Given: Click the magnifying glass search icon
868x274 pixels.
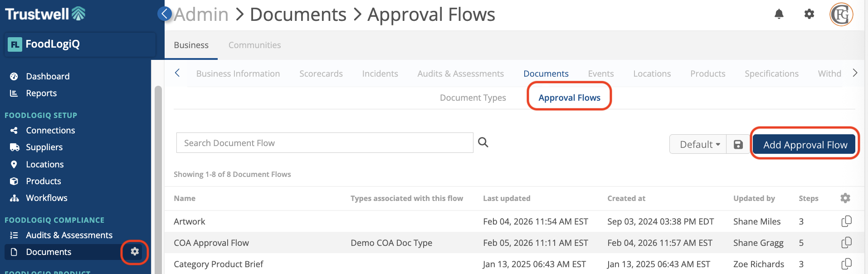Looking at the screenshot, I should pyautogui.click(x=483, y=142).
